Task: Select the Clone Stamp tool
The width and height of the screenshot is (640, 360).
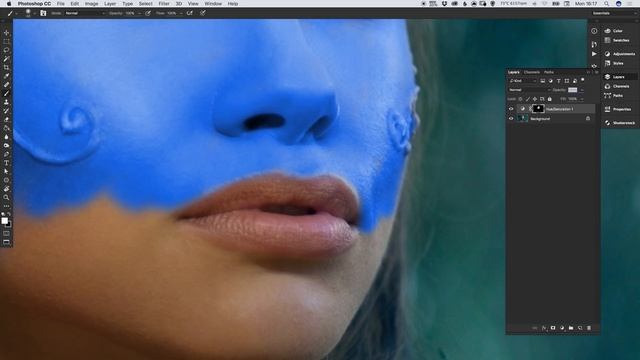Action: pos(6,102)
